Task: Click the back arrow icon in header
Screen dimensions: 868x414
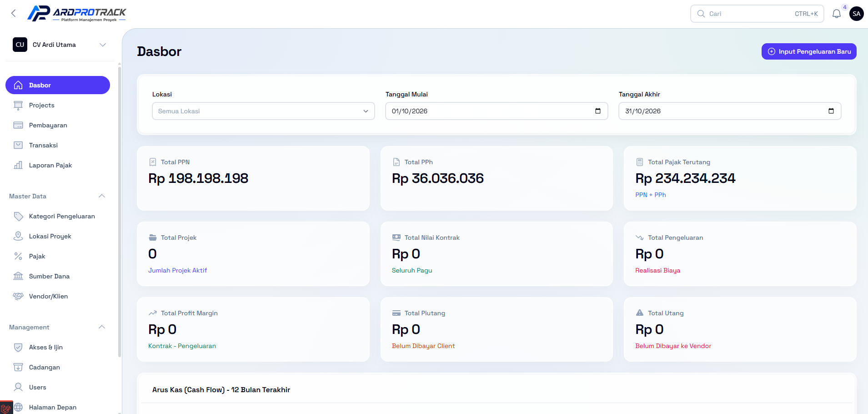Action: coord(14,14)
